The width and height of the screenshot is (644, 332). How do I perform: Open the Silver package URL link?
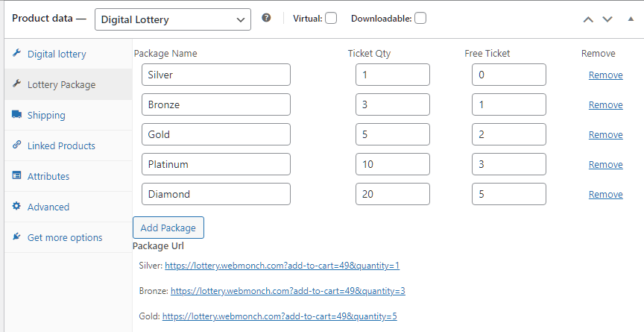(282, 265)
